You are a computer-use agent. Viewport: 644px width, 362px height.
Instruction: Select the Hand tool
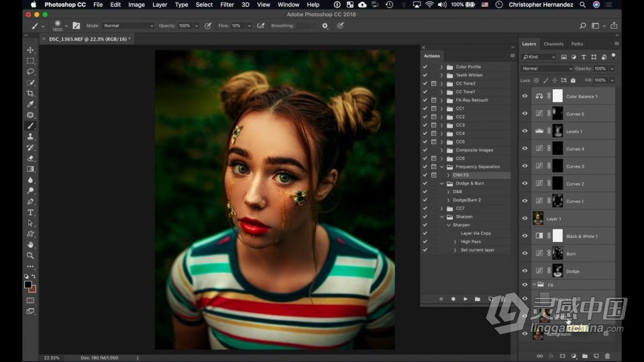coord(30,245)
